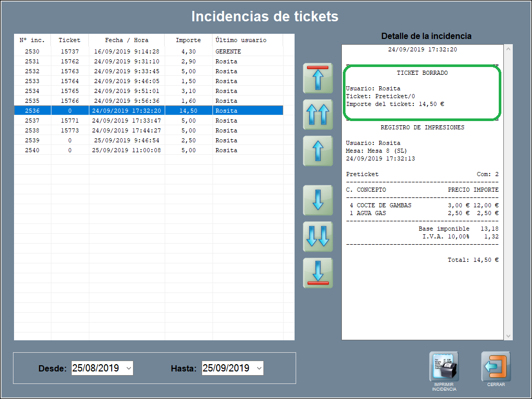Screen dimensions: 532x399
Task: Move down one row with single down arrow
Action: click(x=318, y=200)
